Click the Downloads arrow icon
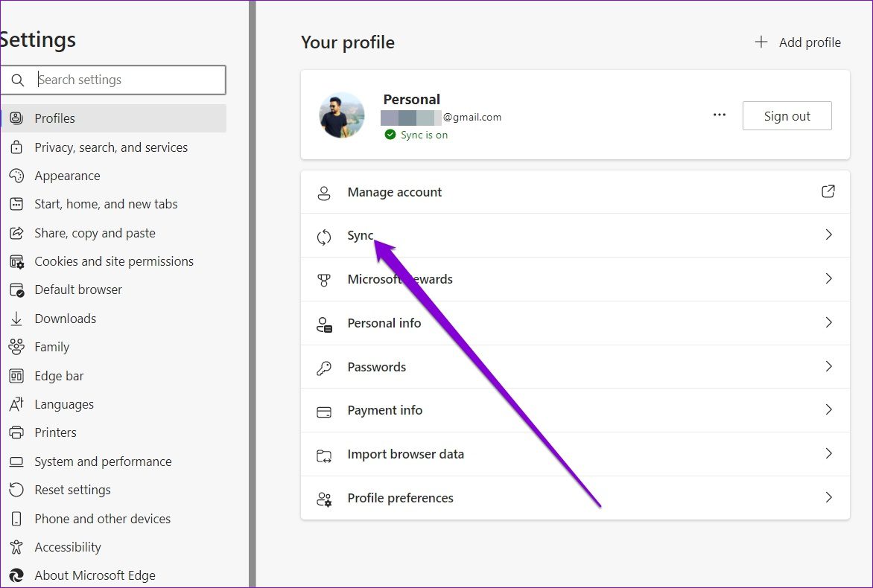Image resolution: width=873 pixels, height=588 pixels. coord(16,319)
